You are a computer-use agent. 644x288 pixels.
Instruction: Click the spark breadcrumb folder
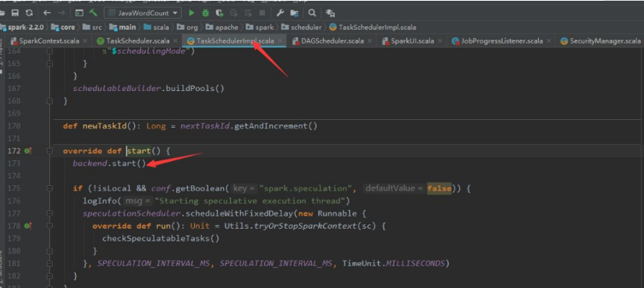coord(260,27)
